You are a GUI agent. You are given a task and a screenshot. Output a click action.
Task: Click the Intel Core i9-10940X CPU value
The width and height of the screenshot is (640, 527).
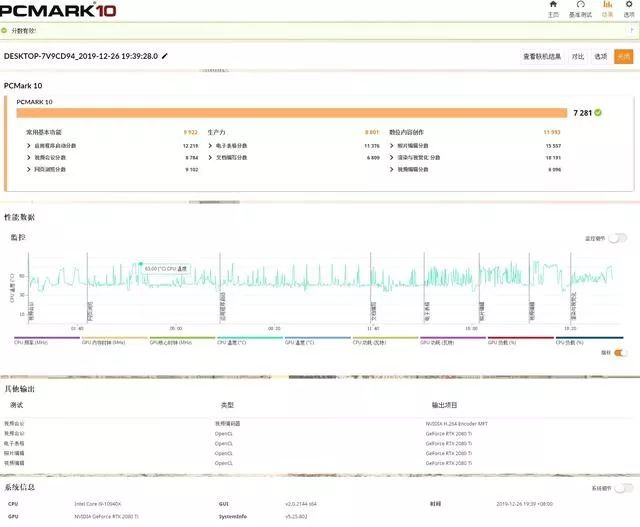[98, 504]
